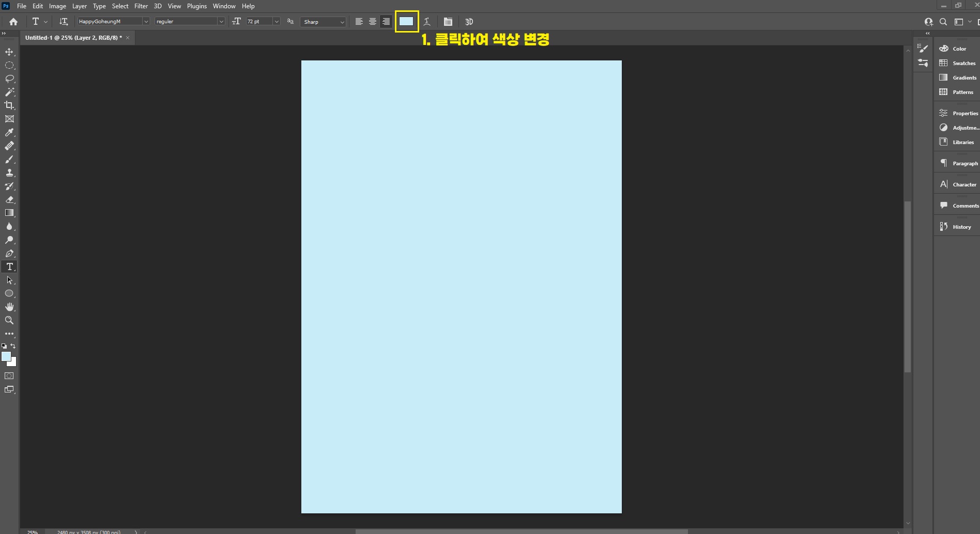The width and height of the screenshot is (980, 534).
Task: Select the History Brush tool
Action: 9,186
